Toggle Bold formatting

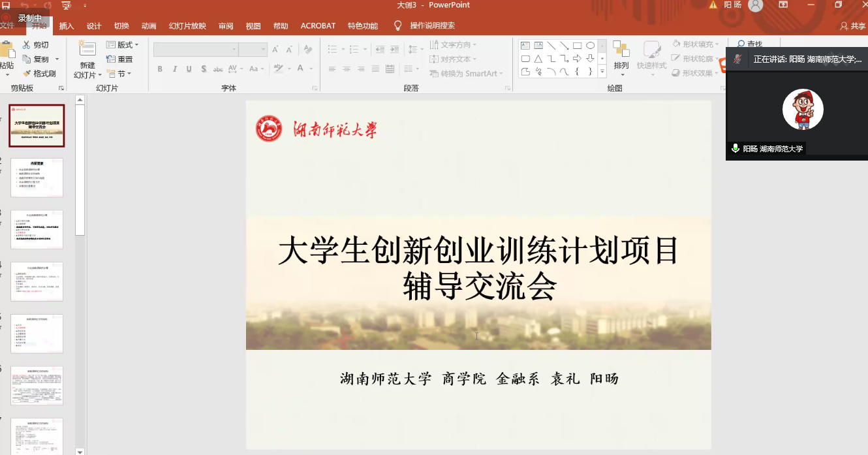[161, 69]
